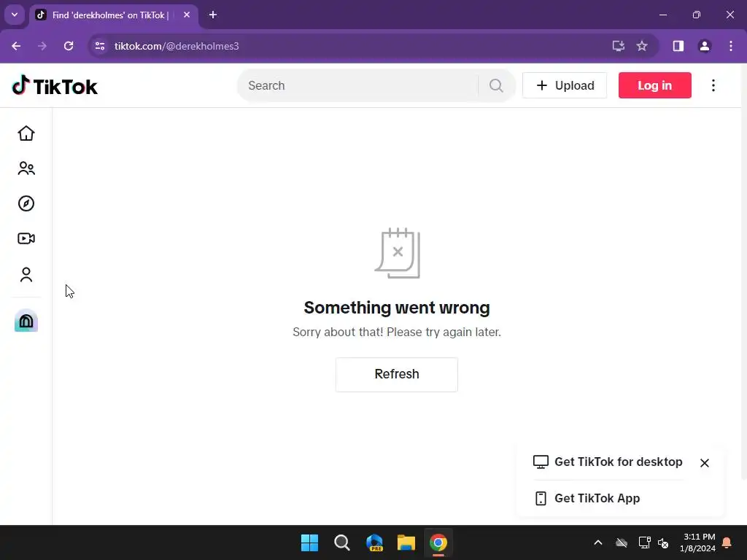747x560 pixels.
Task: Click the TikTok logo
Action: tap(55, 86)
